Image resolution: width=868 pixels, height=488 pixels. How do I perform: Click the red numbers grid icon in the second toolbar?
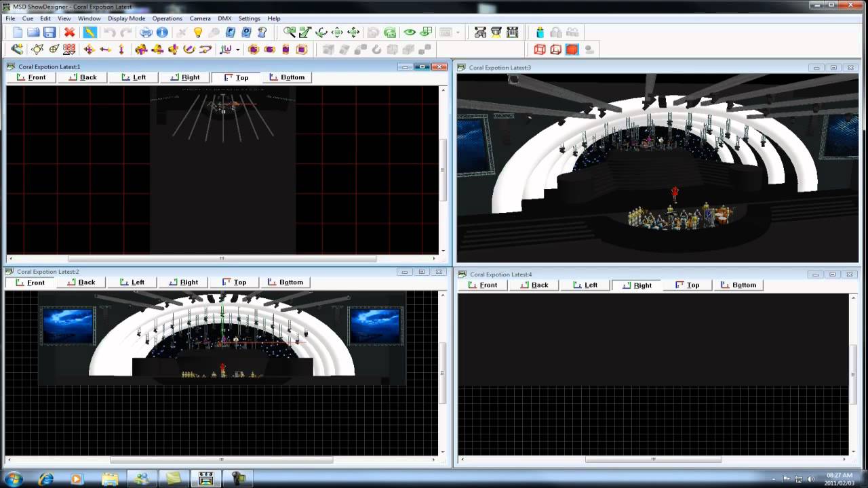69,49
